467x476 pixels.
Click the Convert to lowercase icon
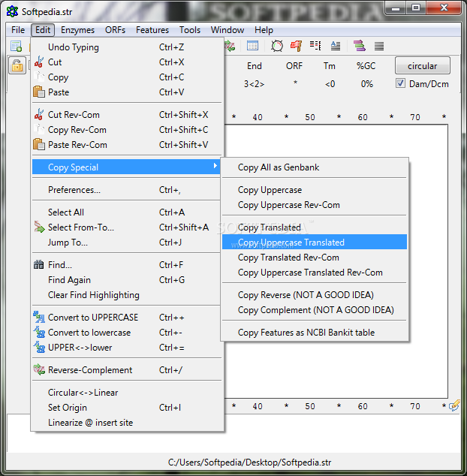pyautogui.click(x=39, y=332)
